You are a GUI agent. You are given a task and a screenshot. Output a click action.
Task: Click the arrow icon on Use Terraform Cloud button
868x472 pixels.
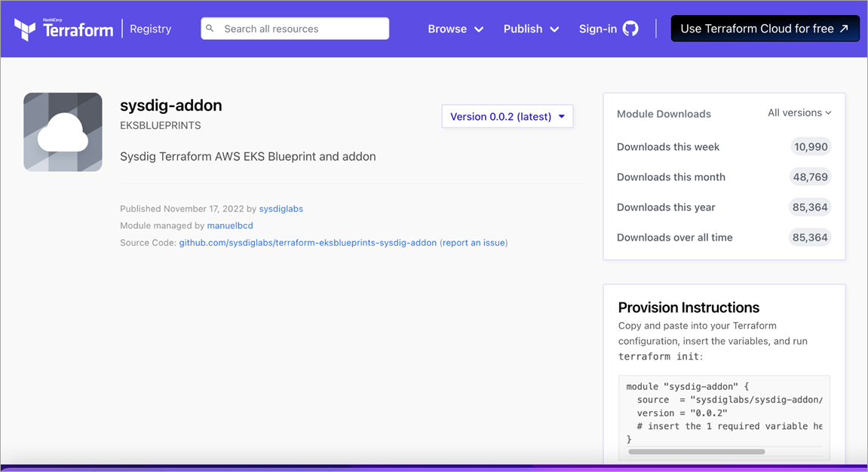[844, 29]
